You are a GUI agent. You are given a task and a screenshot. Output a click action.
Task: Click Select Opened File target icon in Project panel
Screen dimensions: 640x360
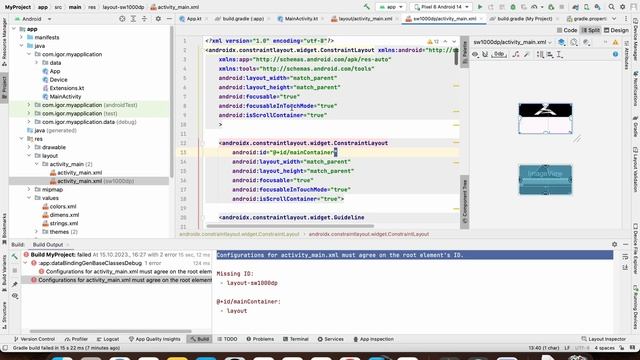122,19
